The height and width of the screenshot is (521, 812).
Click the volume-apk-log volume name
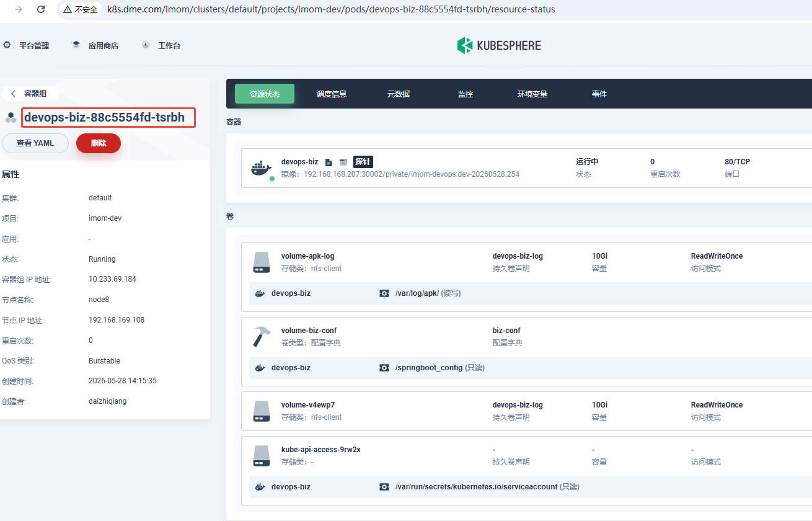click(x=308, y=256)
